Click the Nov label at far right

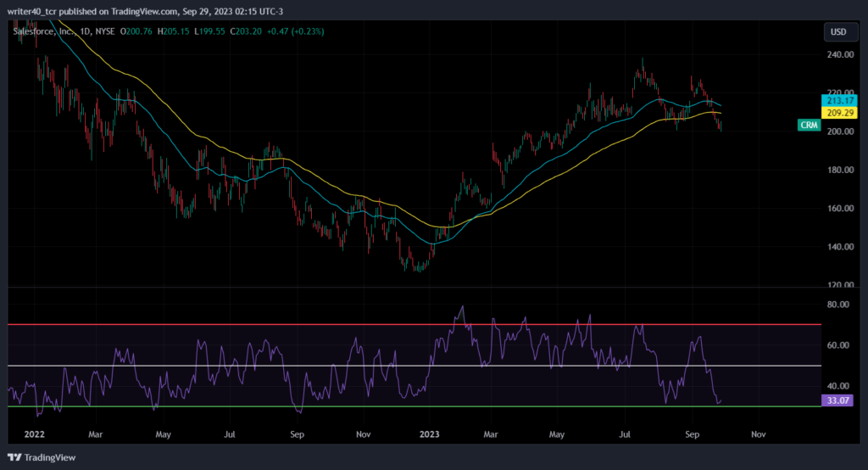(x=759, y=434)
